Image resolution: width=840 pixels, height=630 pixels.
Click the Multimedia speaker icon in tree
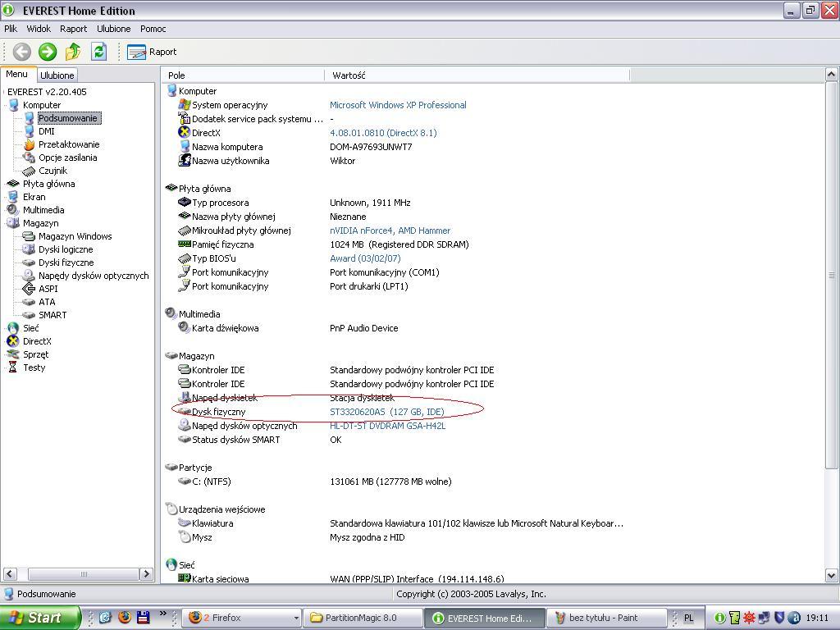tap(13, 210)
